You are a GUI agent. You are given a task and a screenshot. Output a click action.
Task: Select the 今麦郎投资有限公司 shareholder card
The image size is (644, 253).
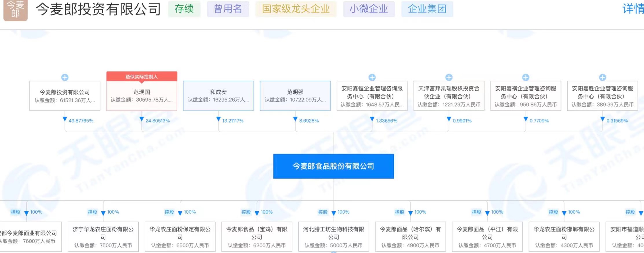click(x=65, y=96)
